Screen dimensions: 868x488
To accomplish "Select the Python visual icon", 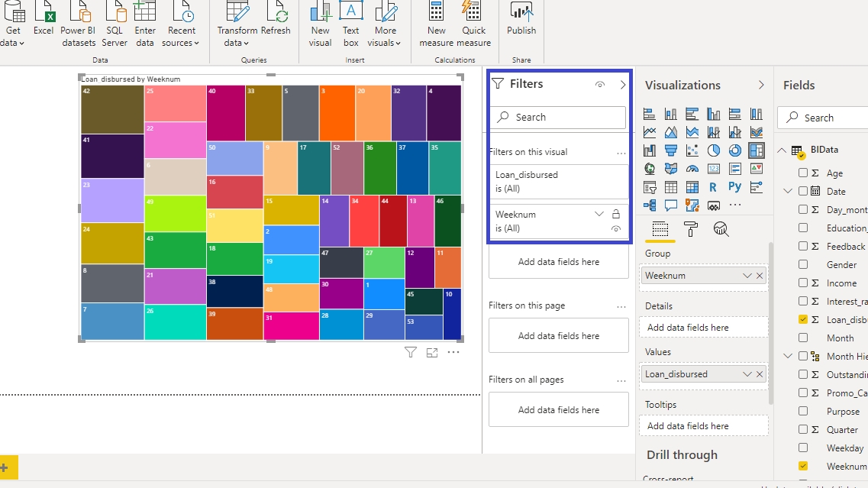I will (735, 187).
